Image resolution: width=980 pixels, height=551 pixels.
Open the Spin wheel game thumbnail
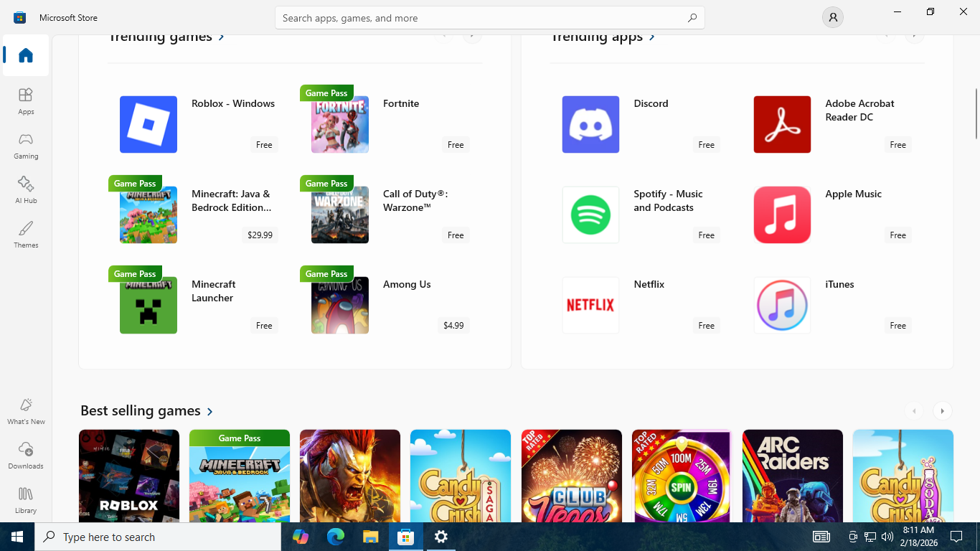[682, 476]
